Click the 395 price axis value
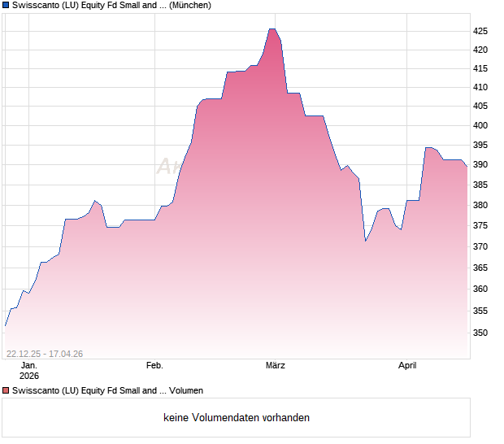Viewport: 504px width, 444px height. [x=480, y=145]
